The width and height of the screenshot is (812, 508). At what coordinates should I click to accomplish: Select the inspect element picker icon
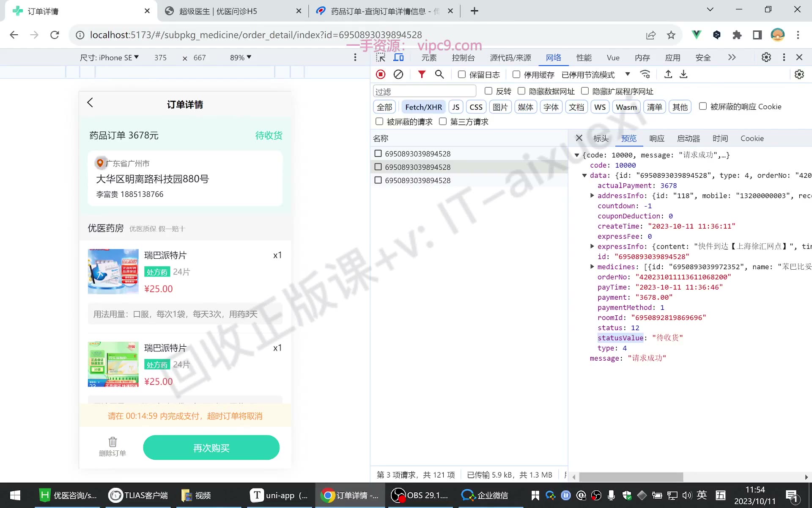pyautogui.click(x=381, y=58)
